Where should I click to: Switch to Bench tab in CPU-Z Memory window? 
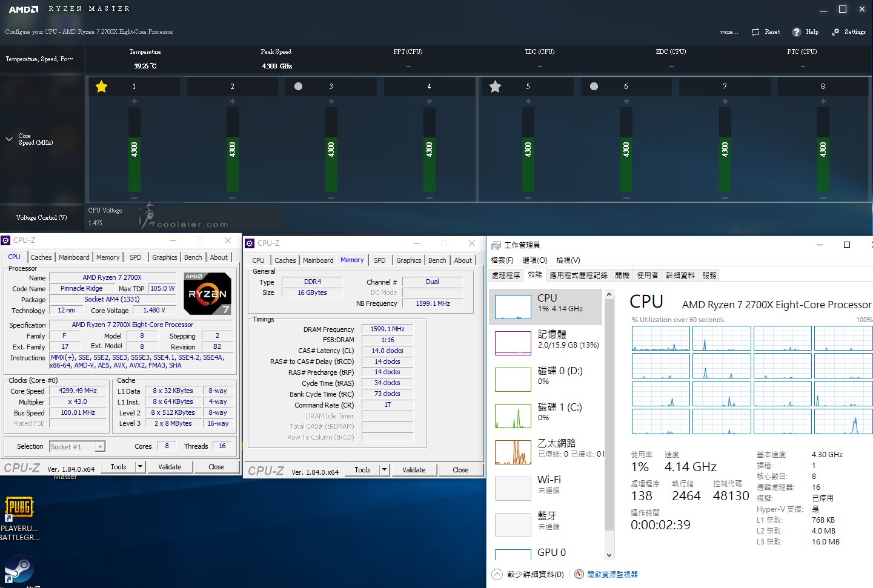(437, 260)
